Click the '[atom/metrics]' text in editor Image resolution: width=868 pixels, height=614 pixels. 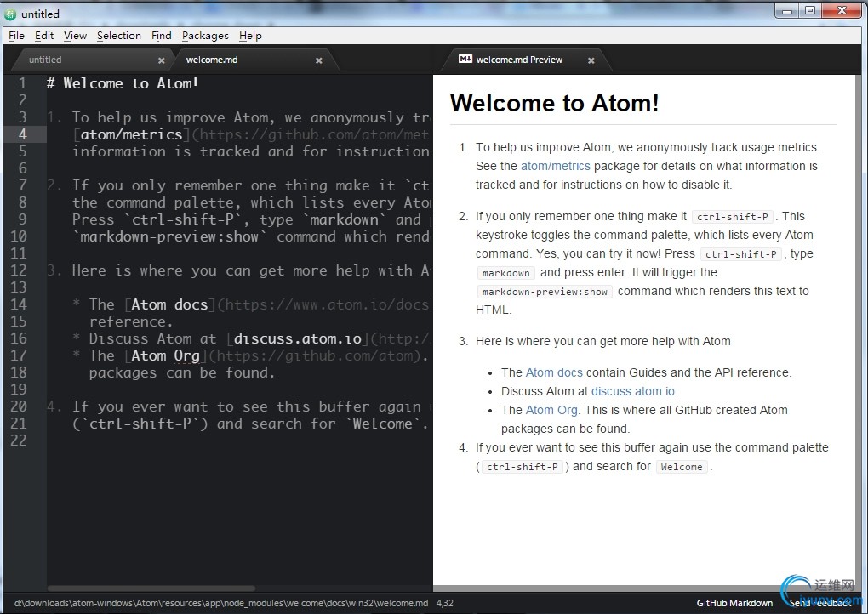coord(131,134)
